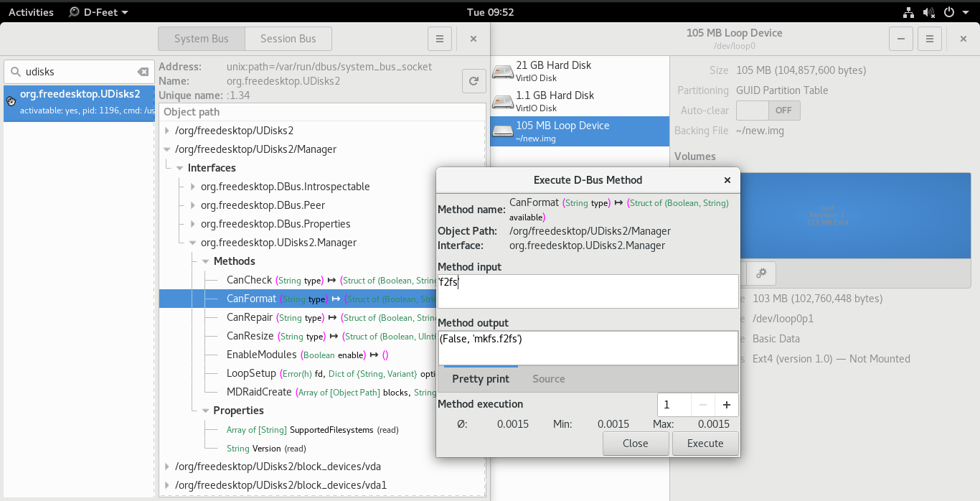The width and height of the screenshot is (980, 501).
Task: Click the refresh icon next to the address
Action: 473,81
